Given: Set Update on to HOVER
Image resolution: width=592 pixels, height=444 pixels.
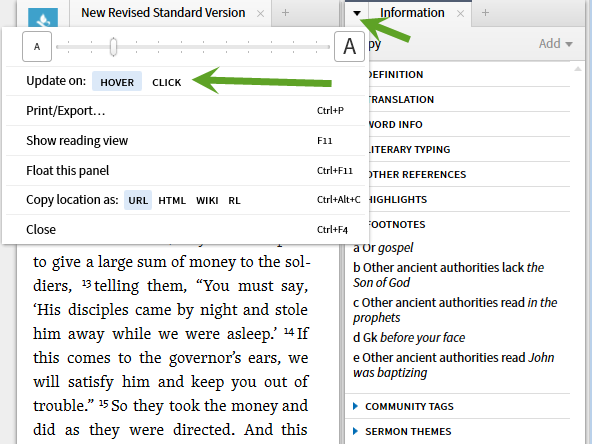Looking at the screenshot, I should click(117, 82).
